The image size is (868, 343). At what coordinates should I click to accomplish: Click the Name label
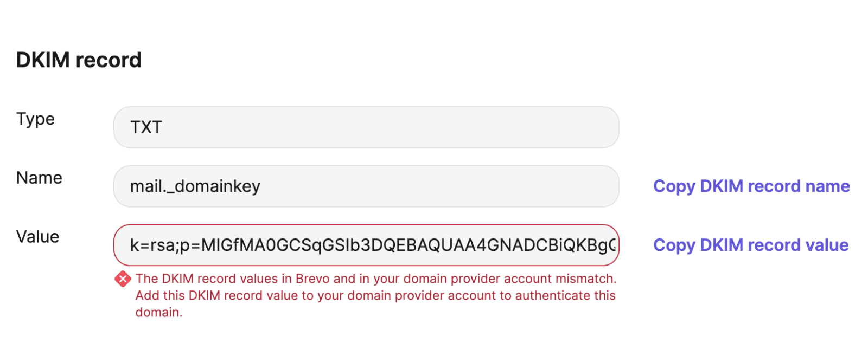39,178
